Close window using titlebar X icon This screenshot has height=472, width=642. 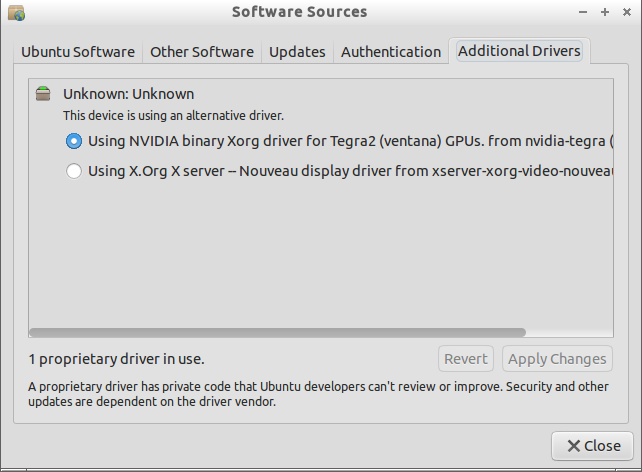(x=626, y=12)
